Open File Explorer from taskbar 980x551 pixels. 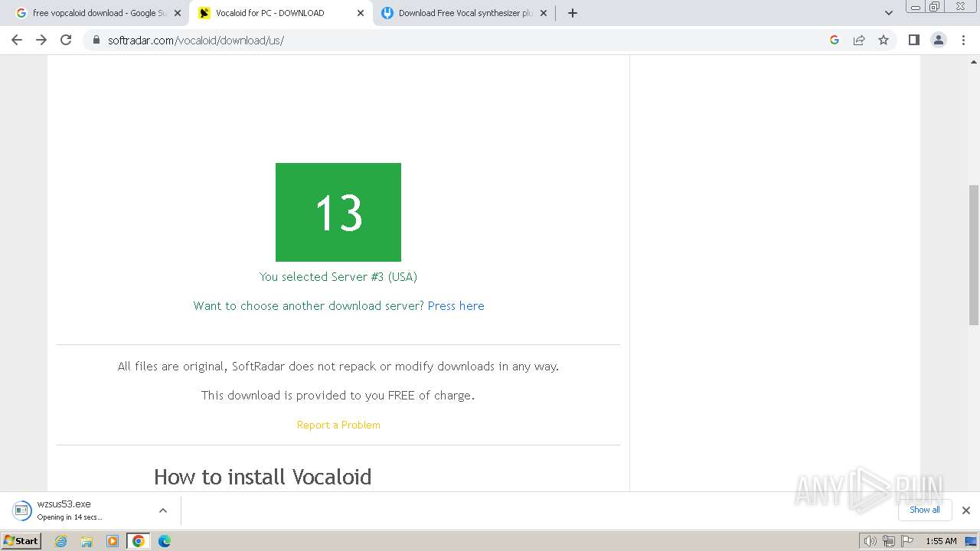[x=87, y=541]
